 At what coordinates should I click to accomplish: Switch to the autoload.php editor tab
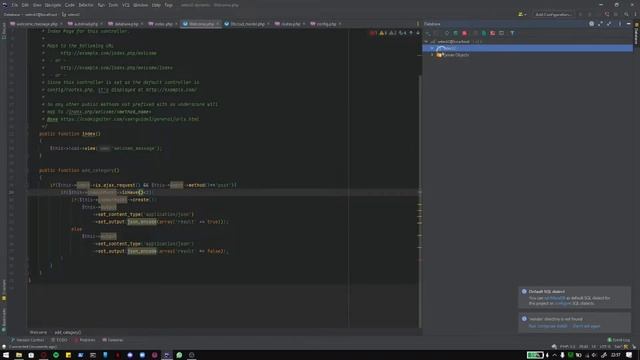pyautogui.click(x=86, y=24)
